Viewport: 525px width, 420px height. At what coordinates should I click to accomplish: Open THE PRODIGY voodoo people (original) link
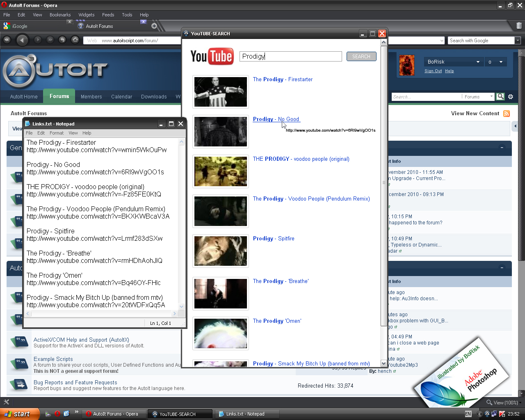[301, 159]
